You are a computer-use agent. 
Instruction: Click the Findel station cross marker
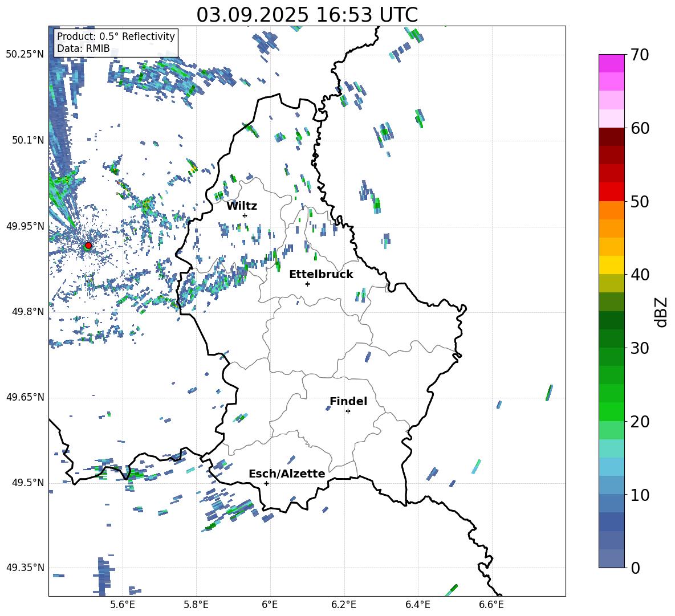(x=348, y=411)
